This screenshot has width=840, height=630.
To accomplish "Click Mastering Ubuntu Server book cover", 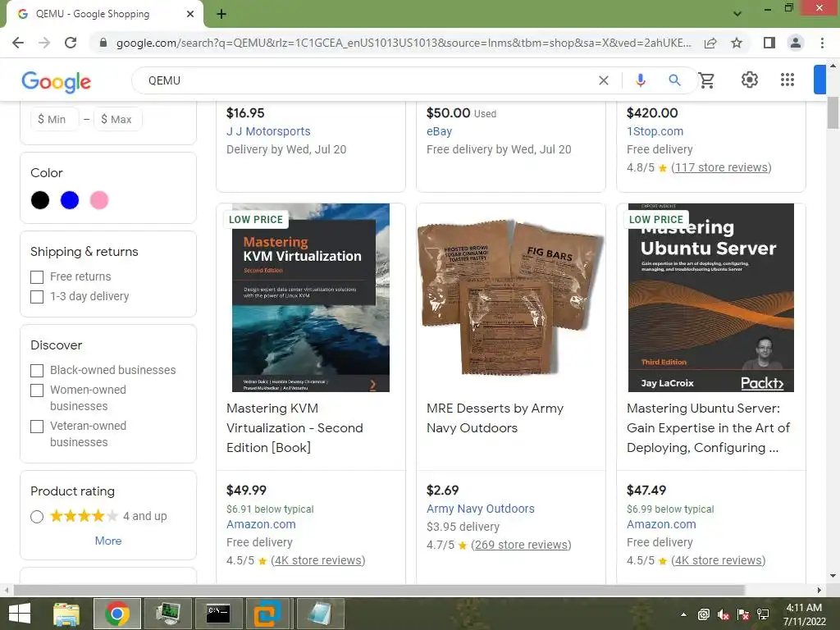I will [x=711, y=297].
